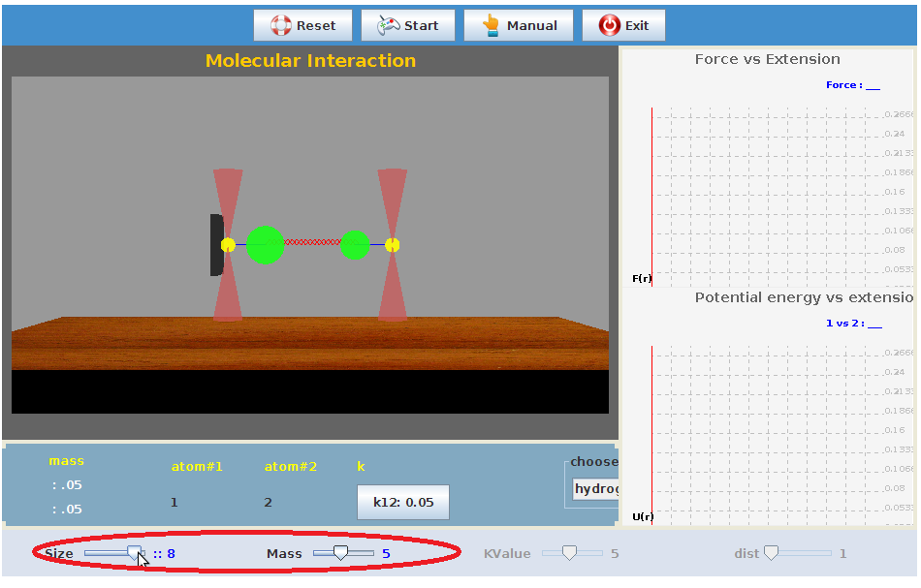Click the dist slider handle
The height and width of the screenshot is (588, 921).
tap(771, 552)
